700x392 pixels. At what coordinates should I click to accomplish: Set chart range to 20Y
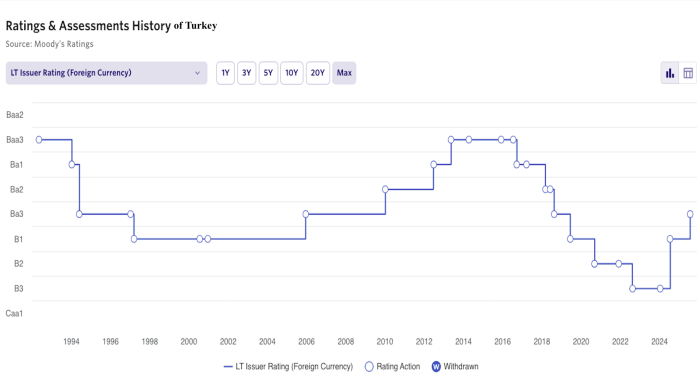tap(318, 73)
